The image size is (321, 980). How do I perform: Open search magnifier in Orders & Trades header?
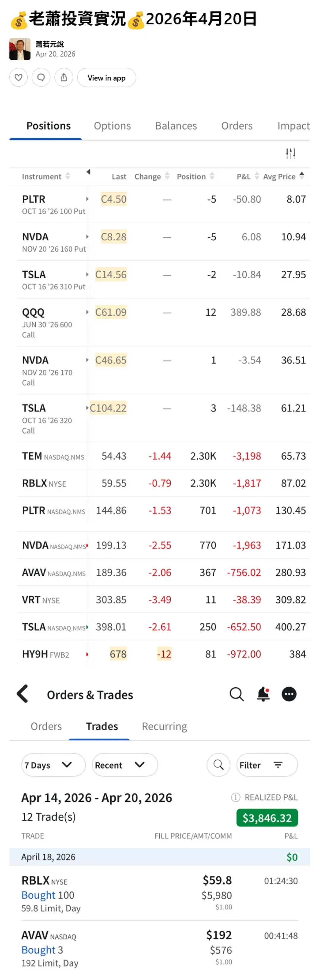pyautogui.click(x=236, y=694)
